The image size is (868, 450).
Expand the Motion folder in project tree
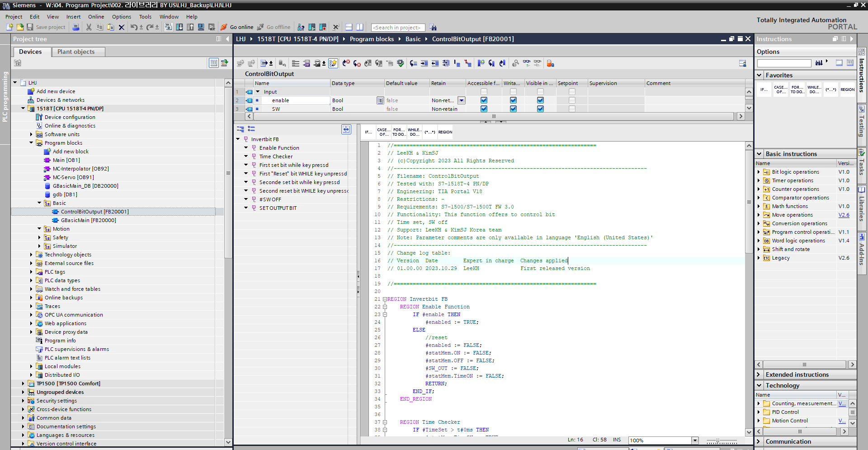(39, 229)
